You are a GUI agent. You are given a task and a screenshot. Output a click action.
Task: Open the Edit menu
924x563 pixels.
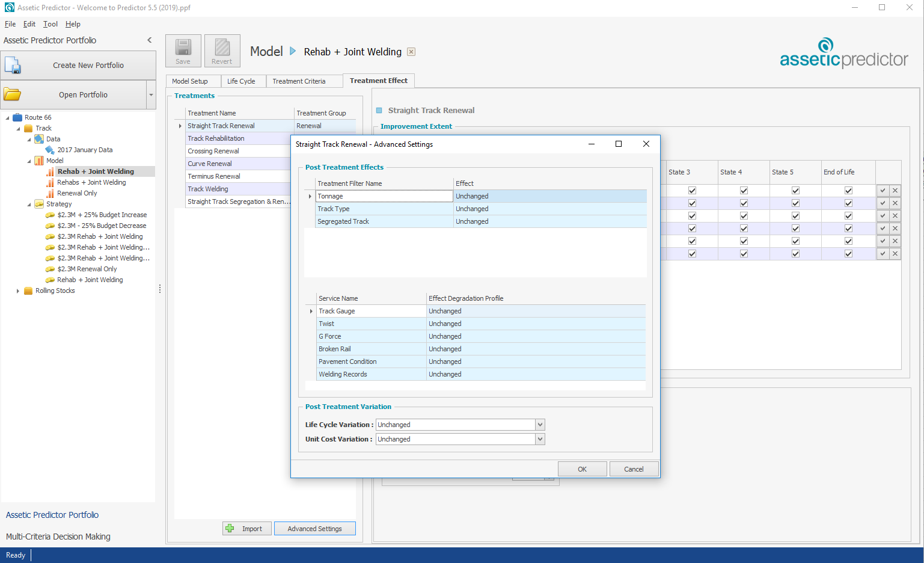pos(29,24)
